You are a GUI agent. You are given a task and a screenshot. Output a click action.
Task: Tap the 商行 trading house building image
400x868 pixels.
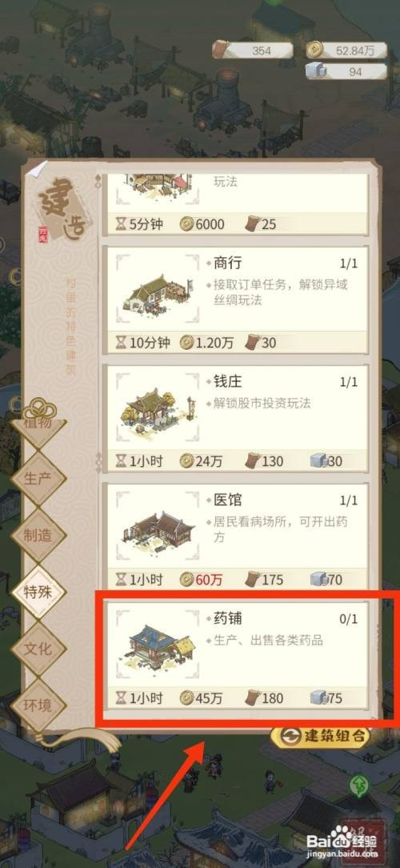[158, 291]
